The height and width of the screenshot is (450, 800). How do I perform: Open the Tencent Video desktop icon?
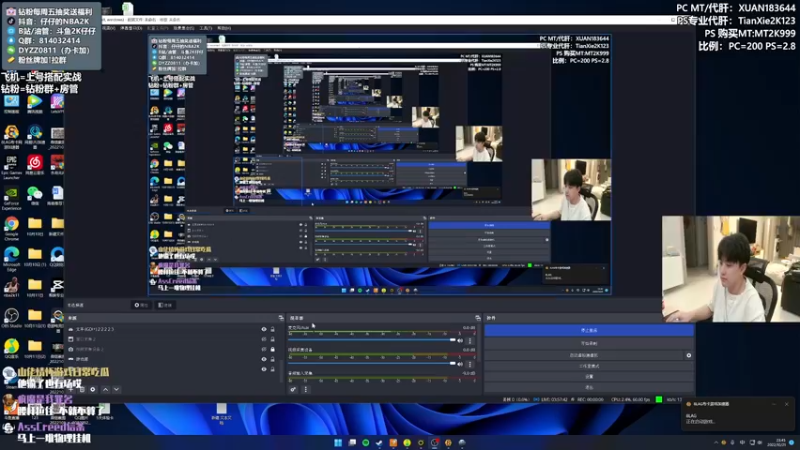pos(35,105)
